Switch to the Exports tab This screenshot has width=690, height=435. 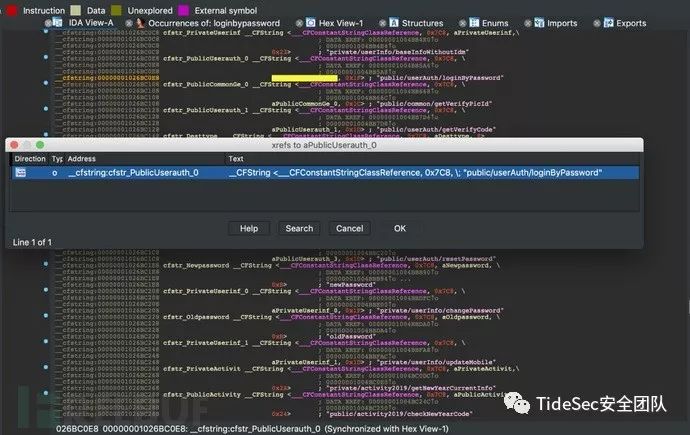(631, 23)
